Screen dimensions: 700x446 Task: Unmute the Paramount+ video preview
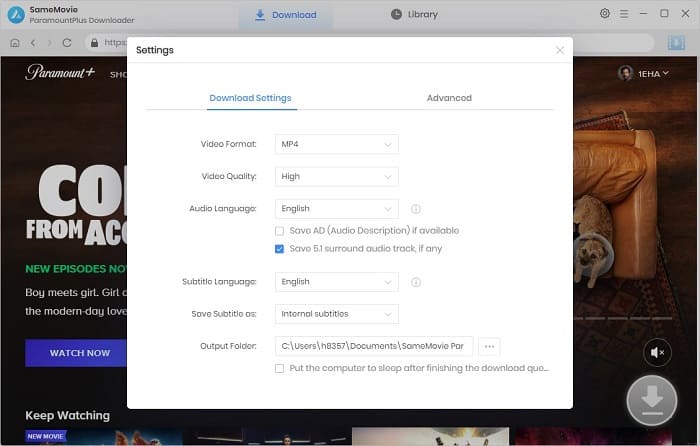click(x=657, y=353)
